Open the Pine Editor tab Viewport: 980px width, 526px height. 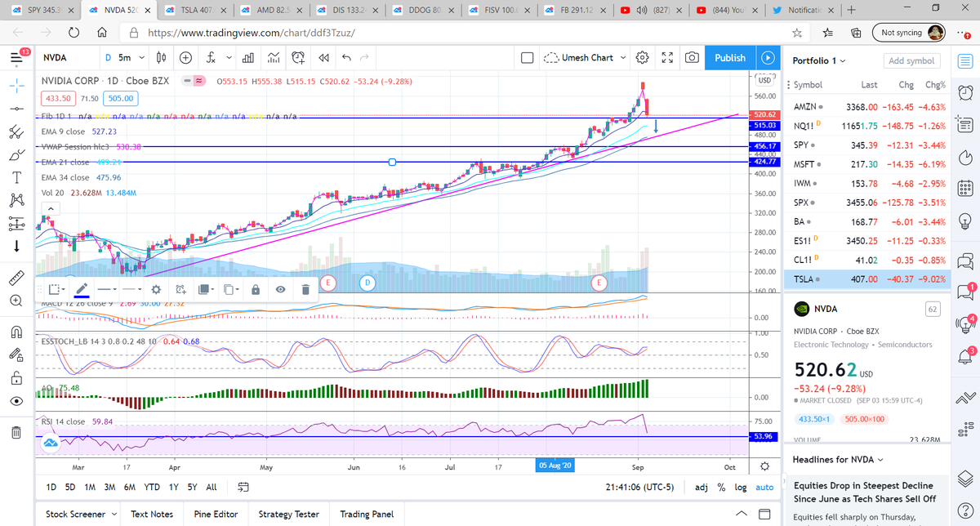215,514
